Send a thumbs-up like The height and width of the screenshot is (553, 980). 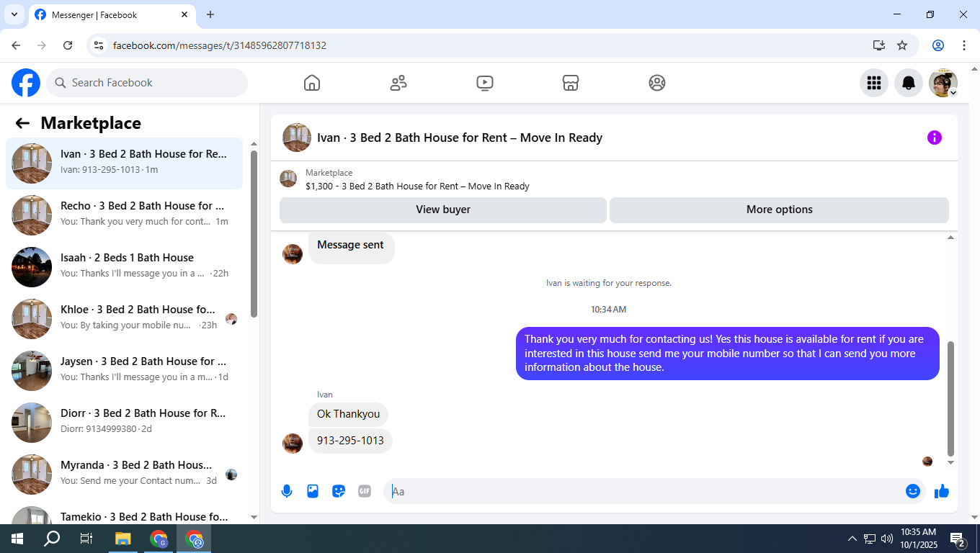click(x=942, y=491)
